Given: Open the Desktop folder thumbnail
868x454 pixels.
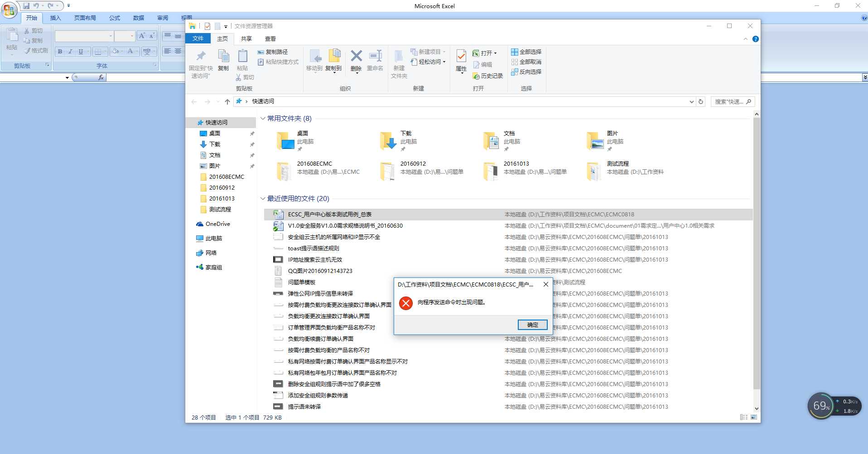Looking at the screenshot, I should point(286,141).
